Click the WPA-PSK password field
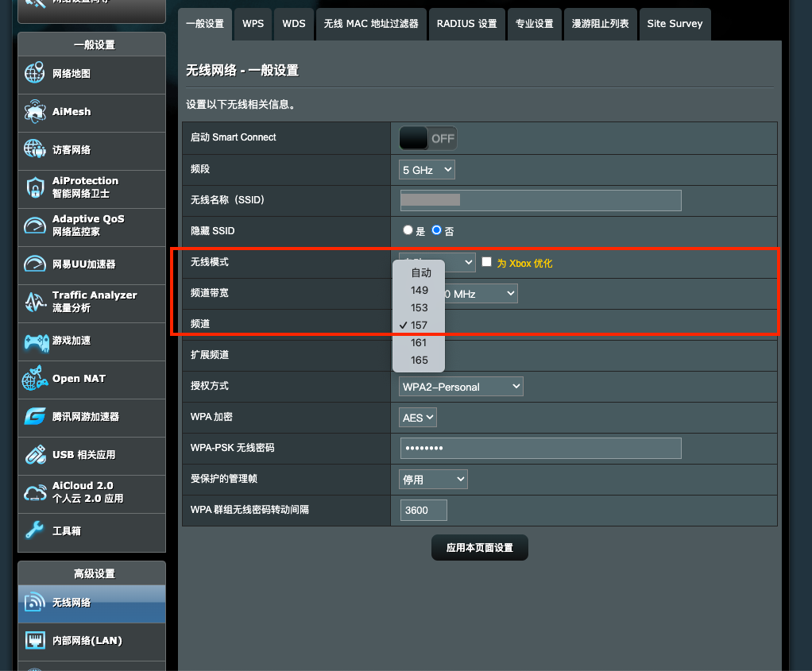The width and height of the screenshot is (812, 671). [x=540, y=449]
